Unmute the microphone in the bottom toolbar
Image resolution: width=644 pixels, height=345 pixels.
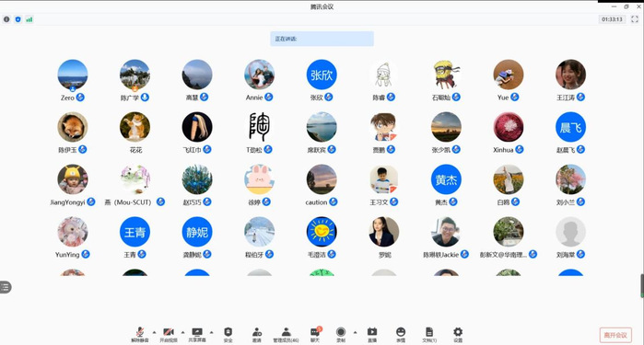tap(140, 334)
